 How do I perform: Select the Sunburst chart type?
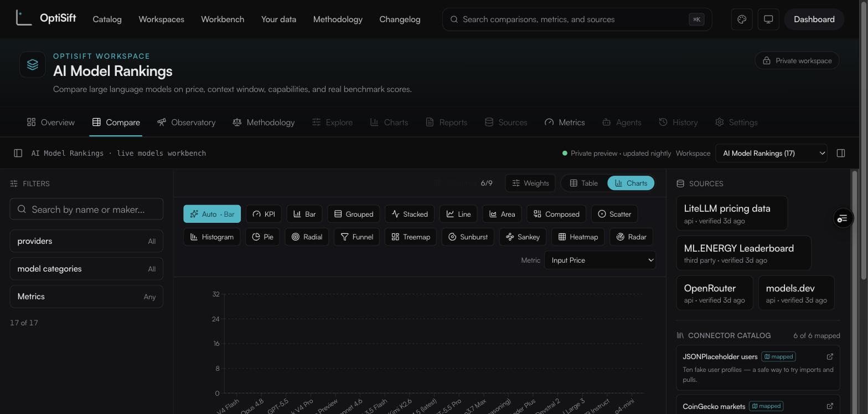tap(468, 237)
